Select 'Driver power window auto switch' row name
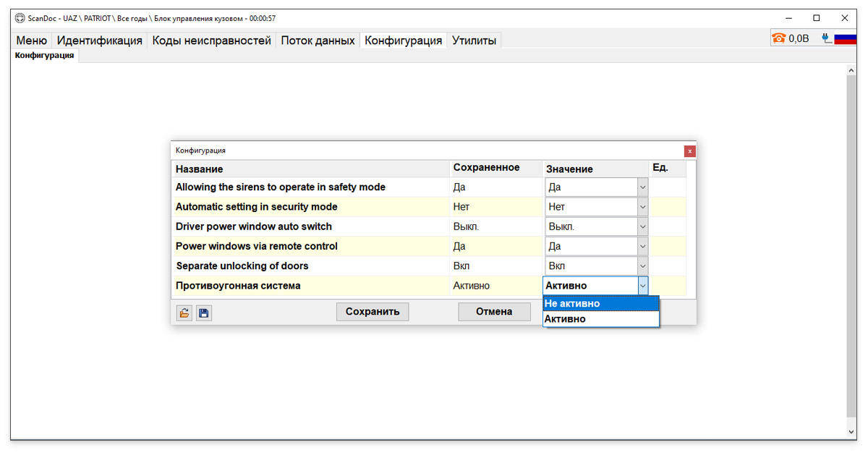The image size is (868, 458). tap(254, 226)
